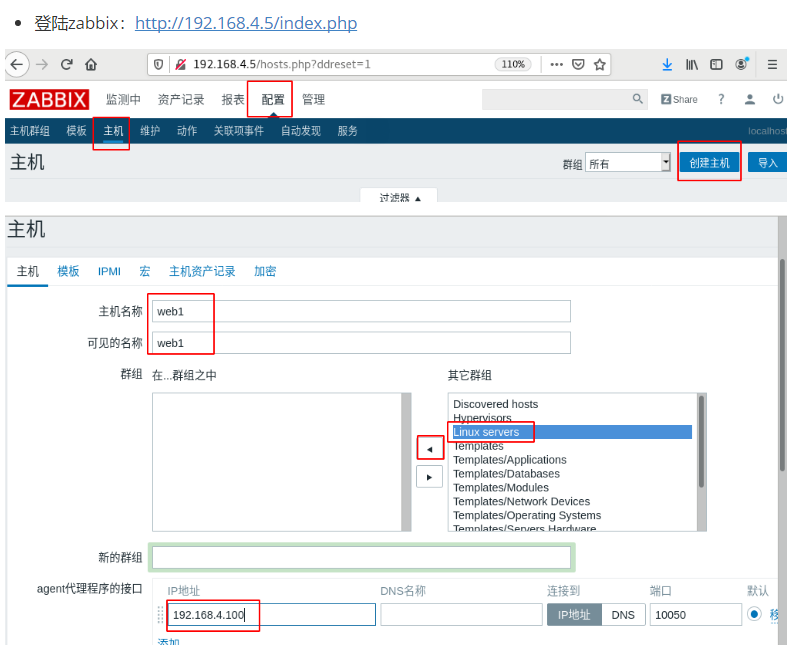Select Discovered hosts in other groups

[495, 404]
